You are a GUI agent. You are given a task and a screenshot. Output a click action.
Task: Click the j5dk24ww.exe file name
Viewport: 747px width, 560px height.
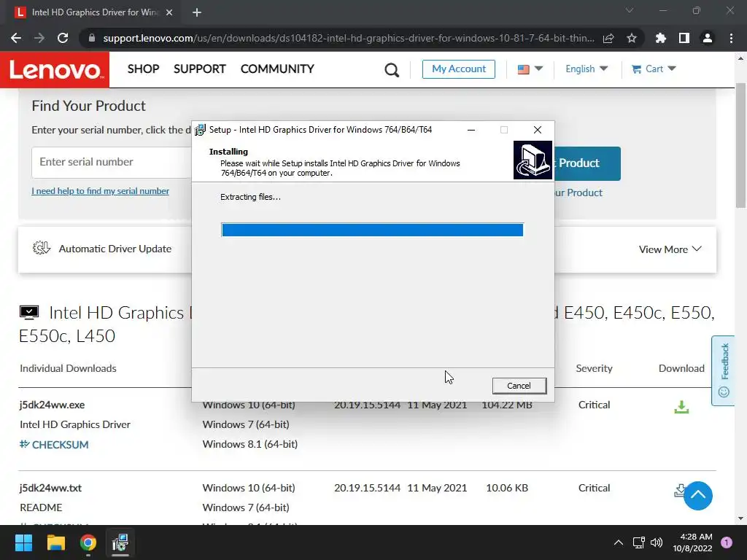click(x=52, y=405)
